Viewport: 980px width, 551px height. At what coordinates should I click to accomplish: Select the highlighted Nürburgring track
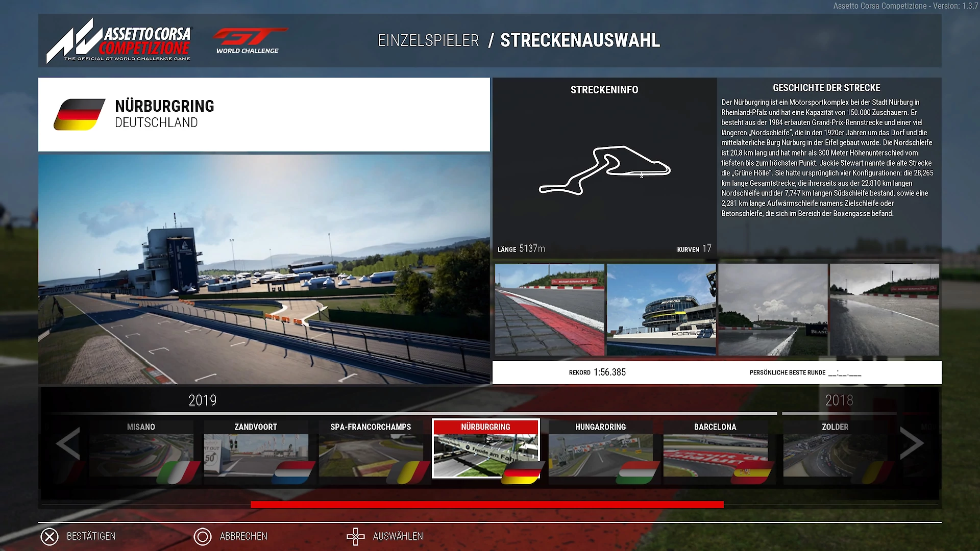[485, 449]
